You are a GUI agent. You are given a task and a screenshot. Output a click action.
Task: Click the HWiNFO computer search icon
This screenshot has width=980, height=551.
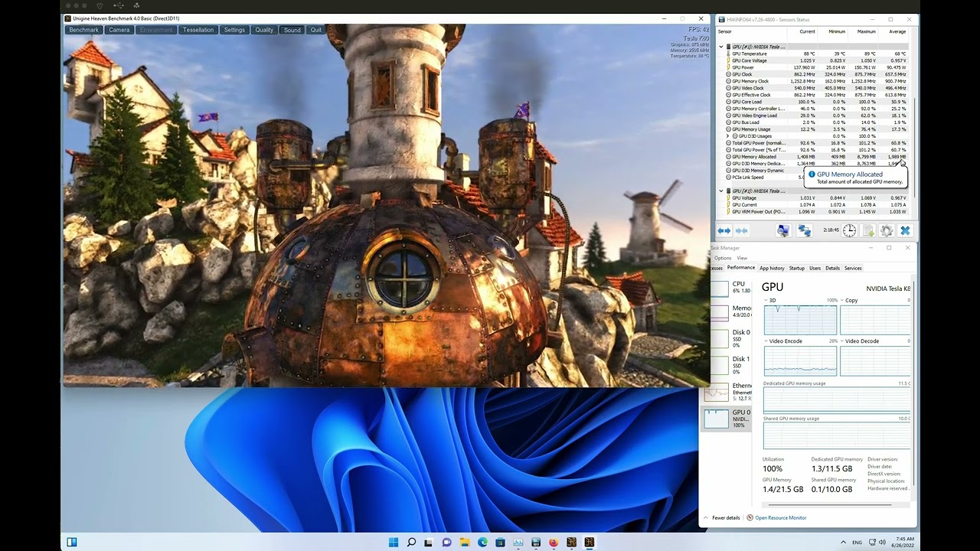point(782,230)
